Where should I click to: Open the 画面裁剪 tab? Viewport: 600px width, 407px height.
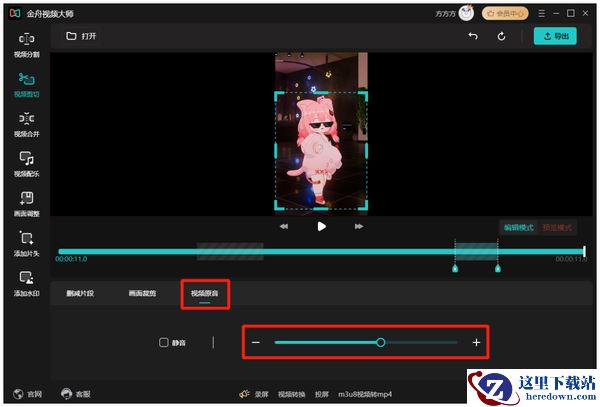tap(142, 293)
